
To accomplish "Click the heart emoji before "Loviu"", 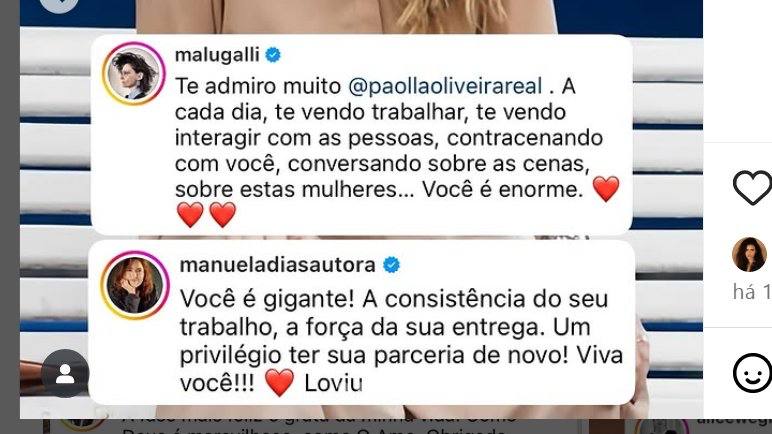I will 279,383.
